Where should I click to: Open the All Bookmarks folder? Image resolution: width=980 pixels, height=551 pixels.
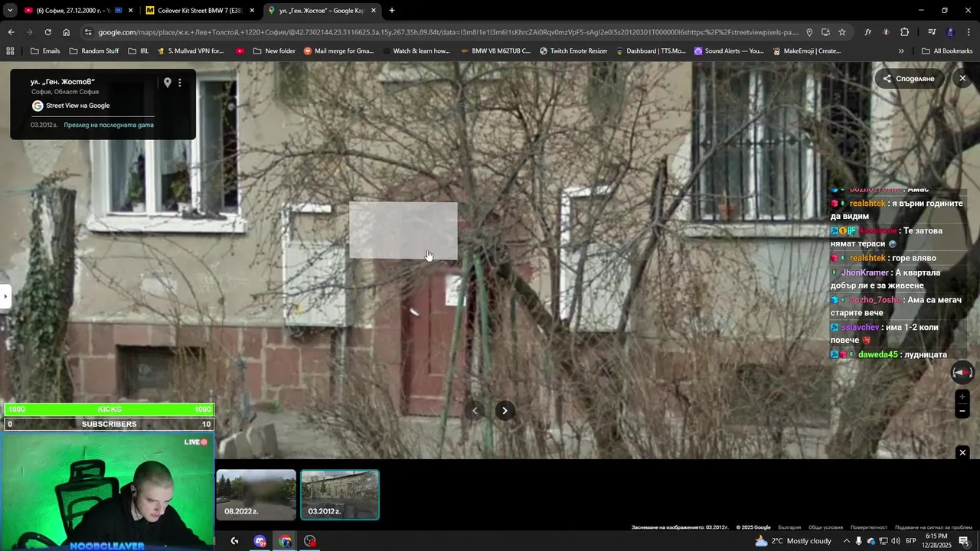tap(947, 51)
